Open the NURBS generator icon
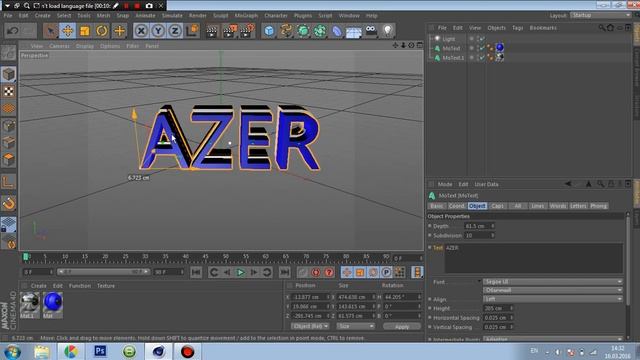This screenshot has width=640, height=360. [303, 31]
